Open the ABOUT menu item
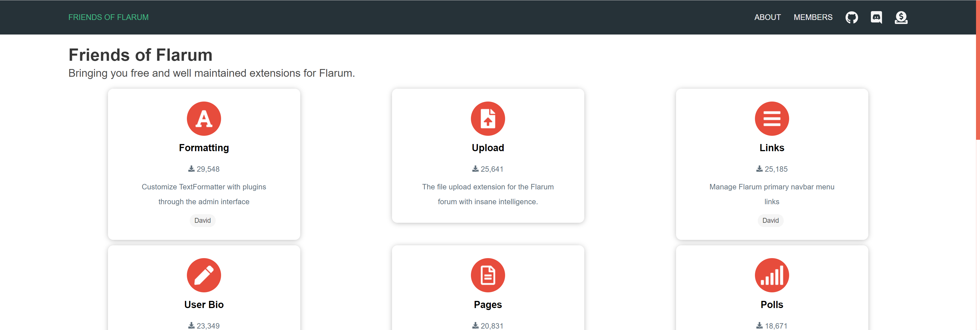 point(767,17)
